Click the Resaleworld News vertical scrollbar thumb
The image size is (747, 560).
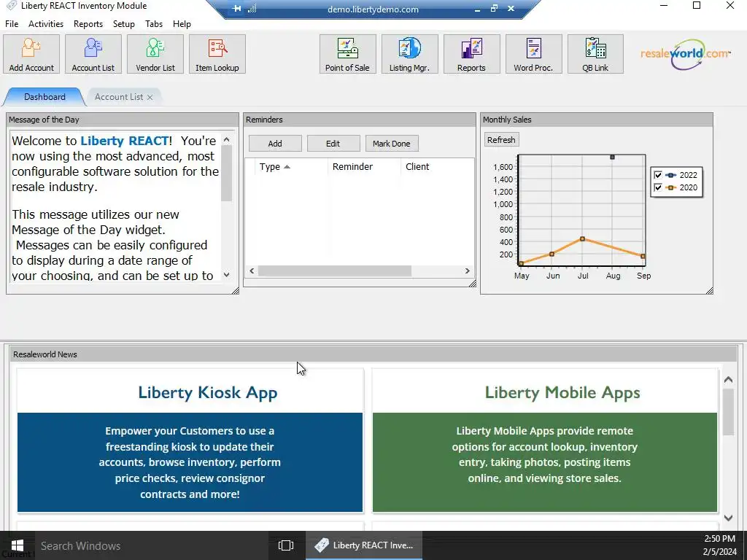(728, 411)
